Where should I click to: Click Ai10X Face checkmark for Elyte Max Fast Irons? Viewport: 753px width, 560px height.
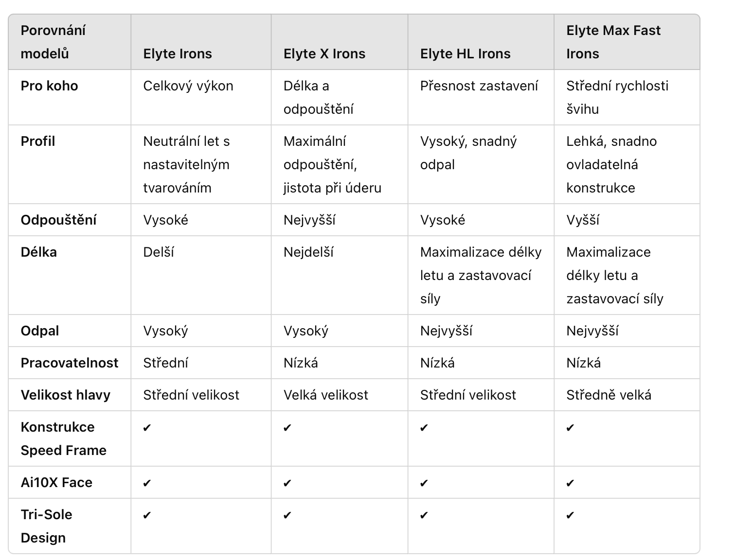[x=571, y=483]
